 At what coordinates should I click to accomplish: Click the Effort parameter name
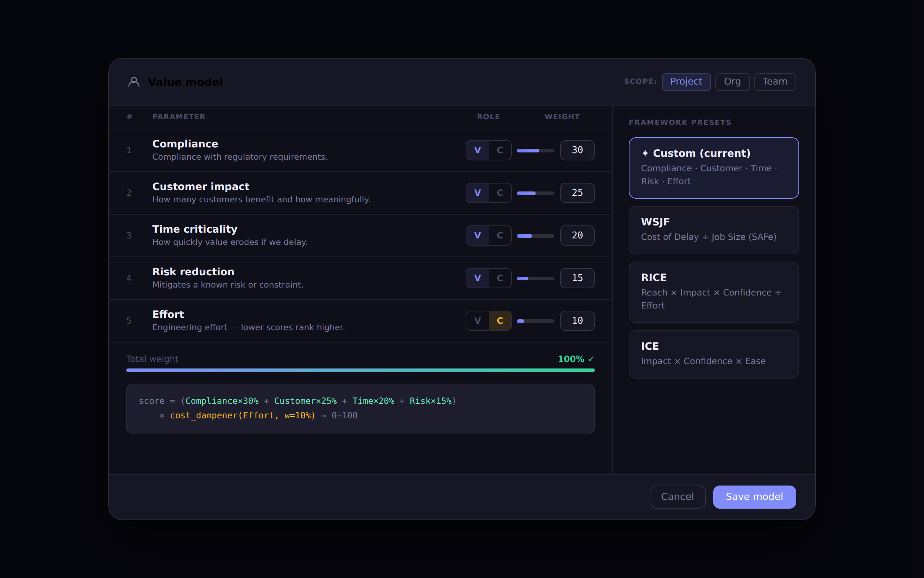(x=168, y=315)
